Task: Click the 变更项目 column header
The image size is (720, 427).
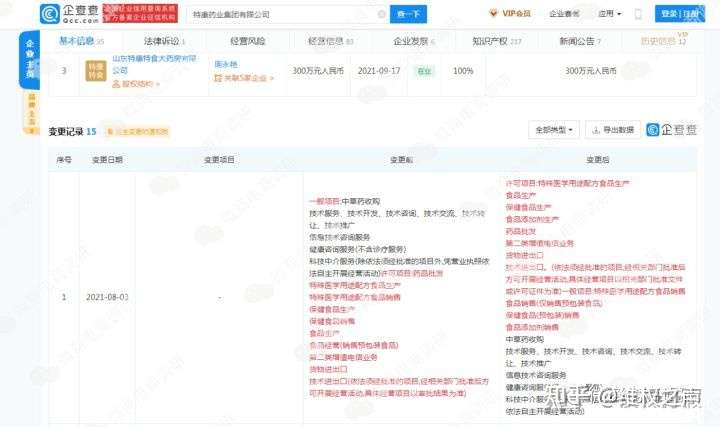Action: pyautogui.click(x=219, y=160)
